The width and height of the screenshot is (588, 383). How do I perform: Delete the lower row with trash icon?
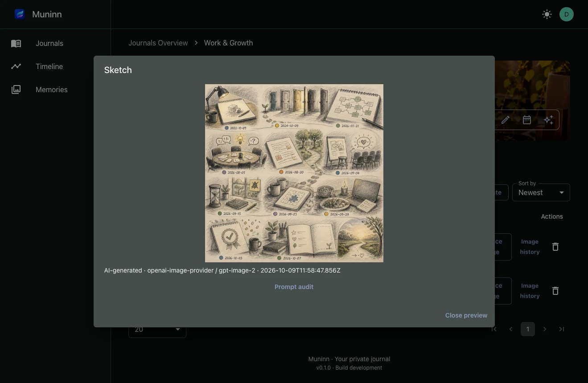point(555,291)
